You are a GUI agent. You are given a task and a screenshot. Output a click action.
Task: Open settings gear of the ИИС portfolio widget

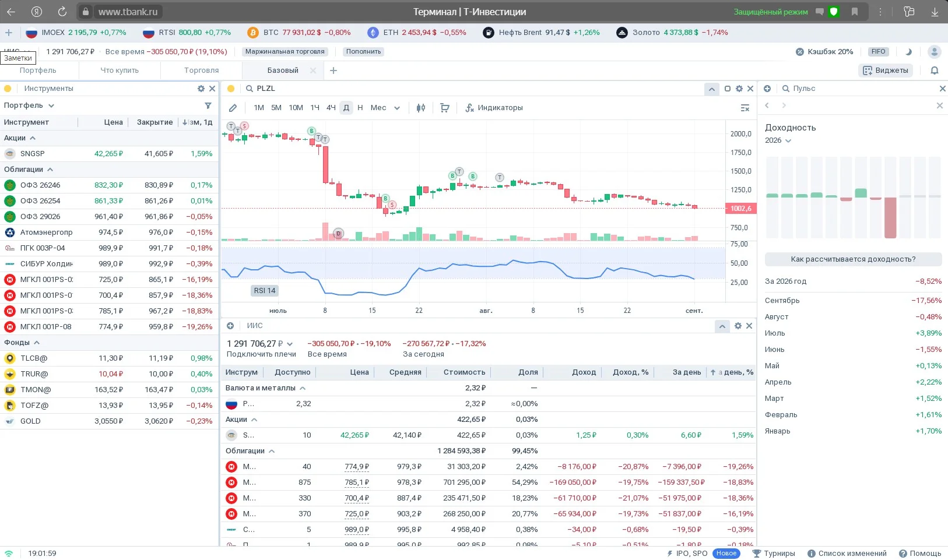point(738,326)
